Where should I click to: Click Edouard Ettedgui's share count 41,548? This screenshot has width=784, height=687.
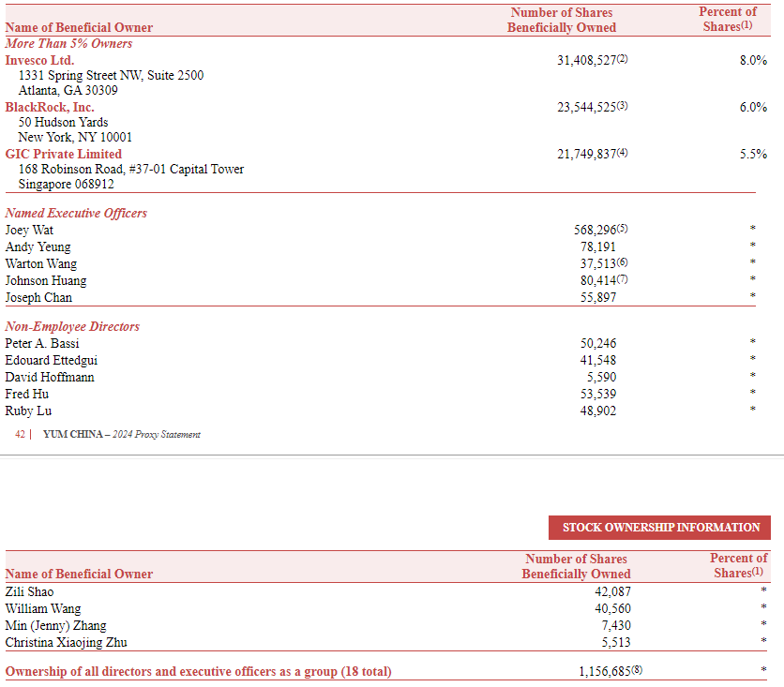click(x=598, y=361)
